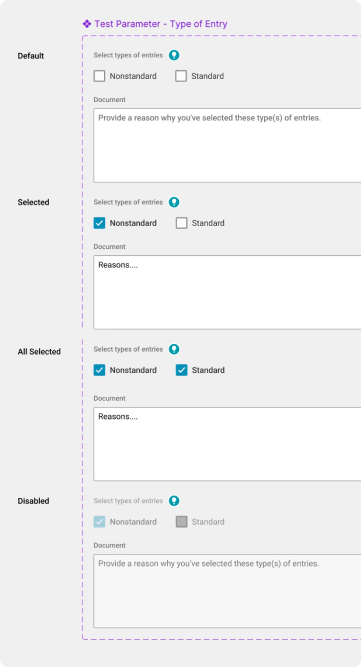The image size is (361, 667).
Task: Select the Test Parameter - Type of Entry title
Action: point(161,24)
